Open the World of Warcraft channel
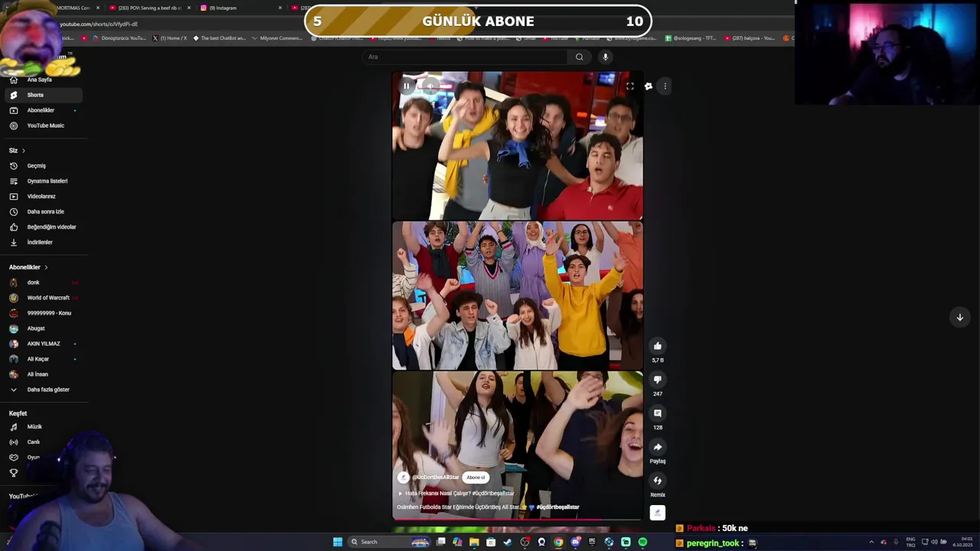The image size is (980, 551). (44, 298)
